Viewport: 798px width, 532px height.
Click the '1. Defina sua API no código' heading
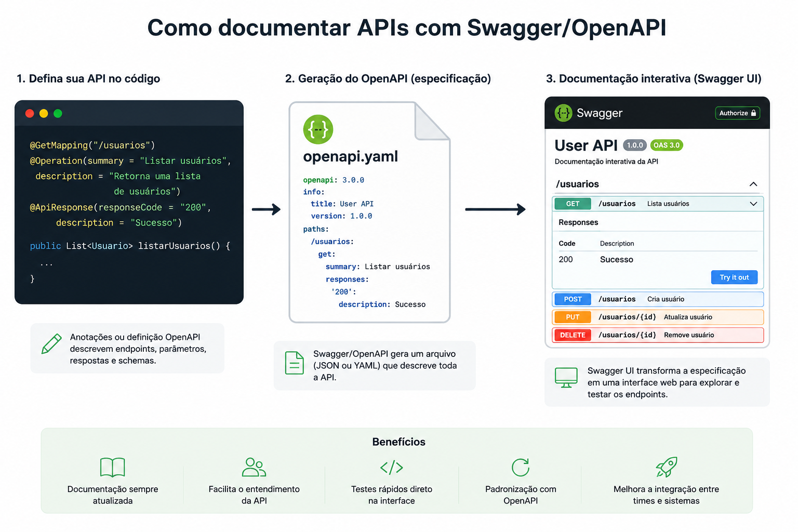(88, 79)
